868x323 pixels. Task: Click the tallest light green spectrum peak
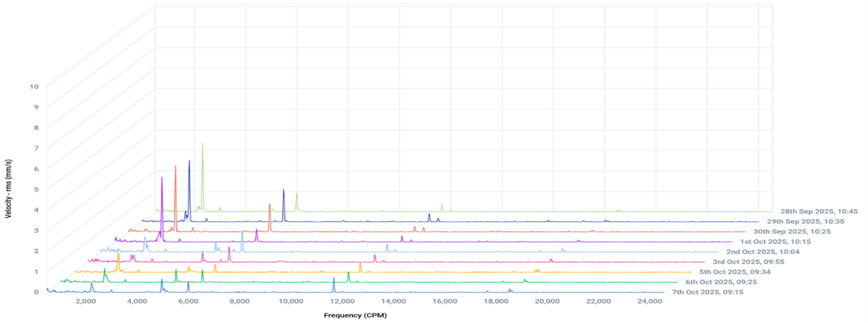202,145
